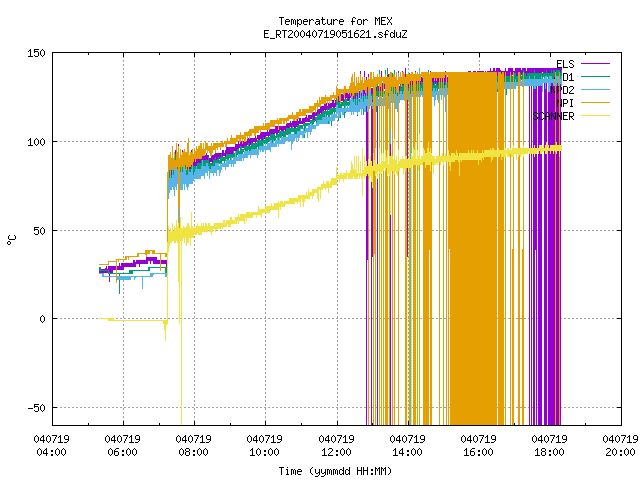Click the °C y-axis unit label
This screenshot has width=640, height=480.
click(x=11, y=240)
